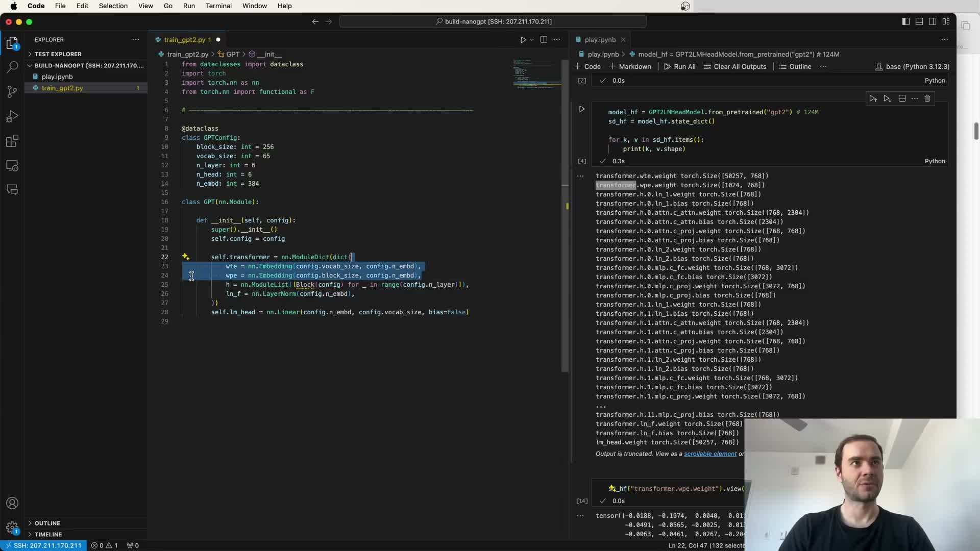The width and height of the screenshot is (980, 551).
Task: Toggle the bottom Panel layout button
Action: (x=919, y=21)
